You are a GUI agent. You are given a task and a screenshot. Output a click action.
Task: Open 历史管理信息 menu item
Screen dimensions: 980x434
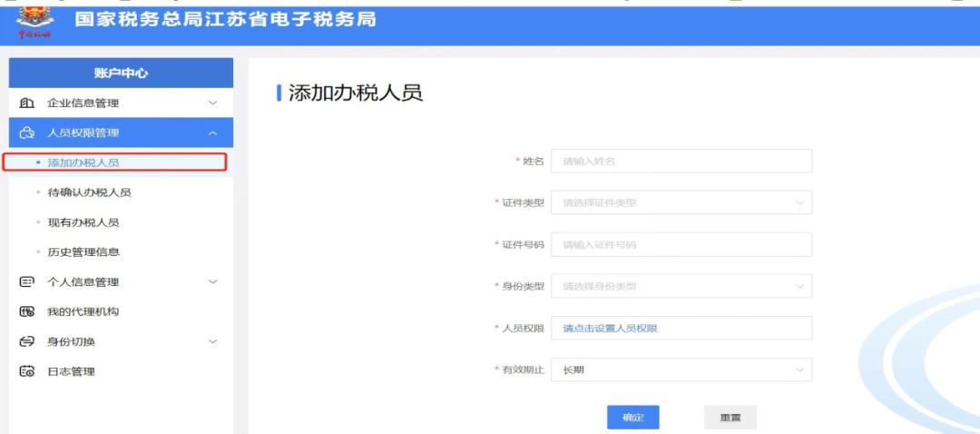pos(83,252)
